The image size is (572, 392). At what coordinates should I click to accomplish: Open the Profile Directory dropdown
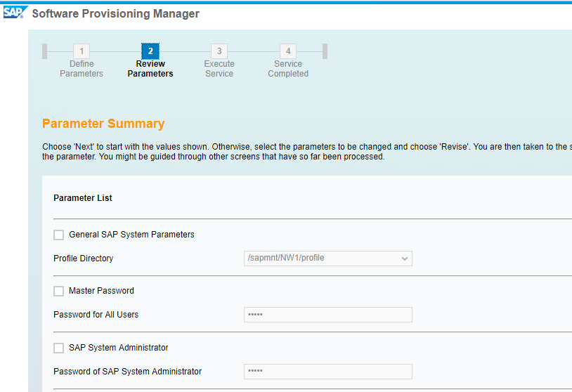tap(328, 259)
